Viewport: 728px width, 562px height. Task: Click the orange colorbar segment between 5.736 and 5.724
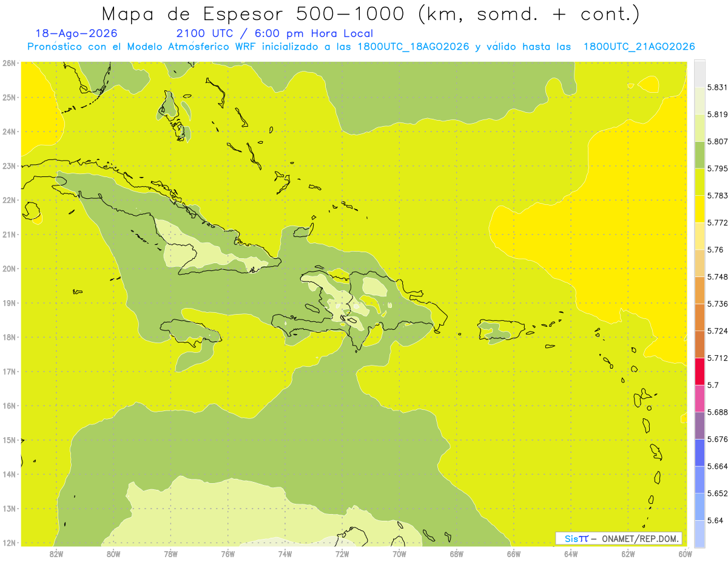coord(699,317)
